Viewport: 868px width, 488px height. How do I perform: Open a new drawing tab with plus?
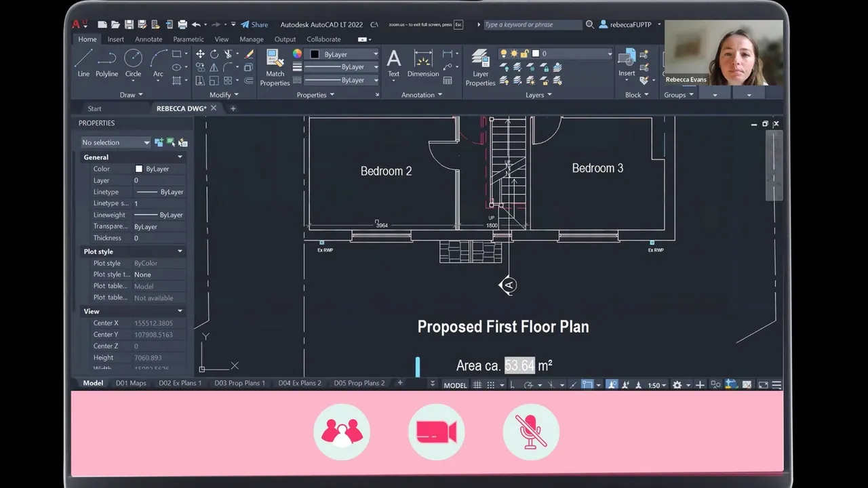pos(233,108)
